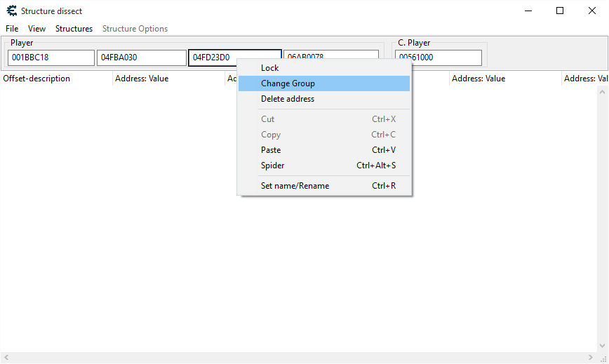Click the C. Player 00561000 address field
Viewport: 609px width, 364px height.
click(438, 58)
